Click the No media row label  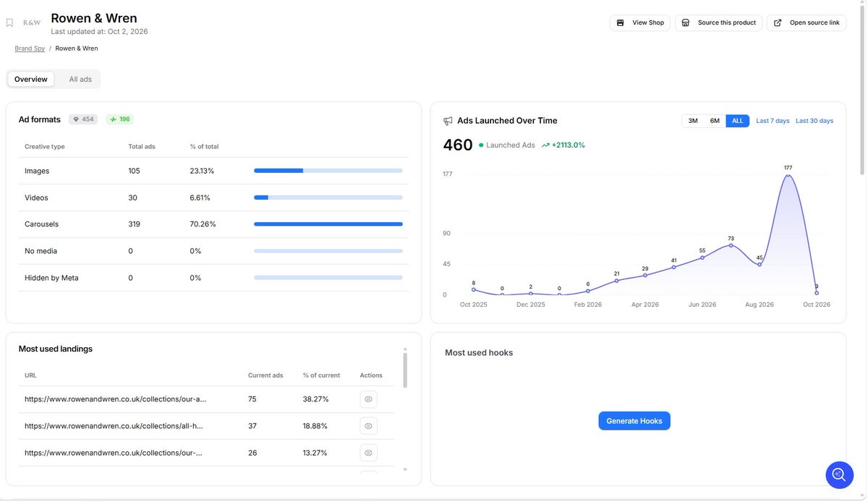[41, 251]
